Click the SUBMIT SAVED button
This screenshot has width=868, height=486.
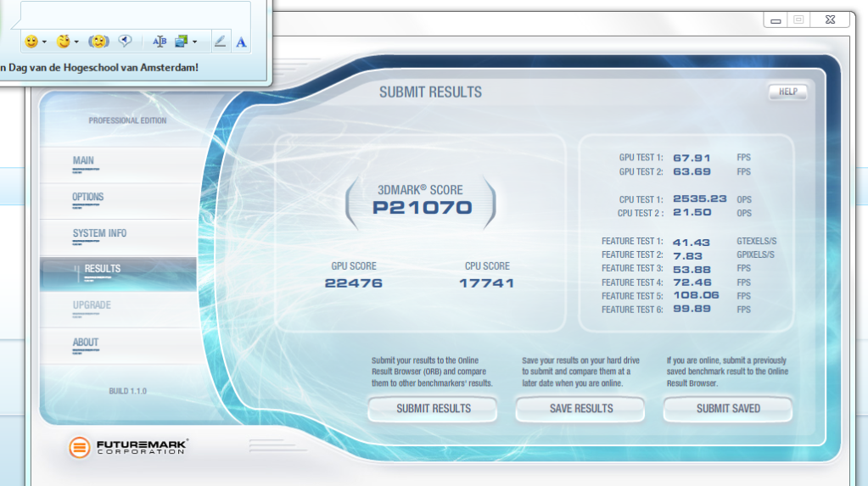[728, 409]
